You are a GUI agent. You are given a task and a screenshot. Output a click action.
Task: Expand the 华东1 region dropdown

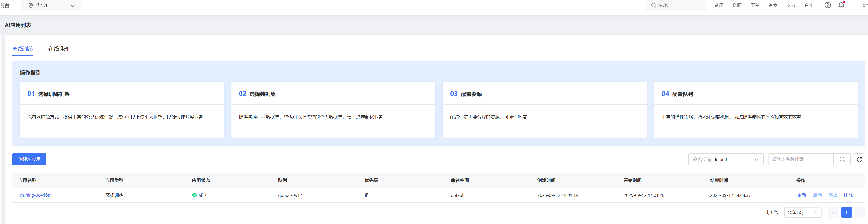pos(73,6)
